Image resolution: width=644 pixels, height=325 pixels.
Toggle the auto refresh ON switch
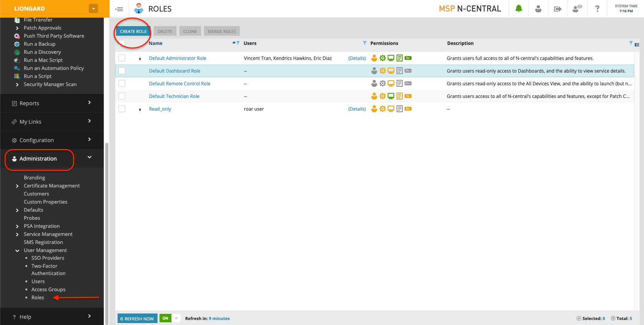point(170,318)
